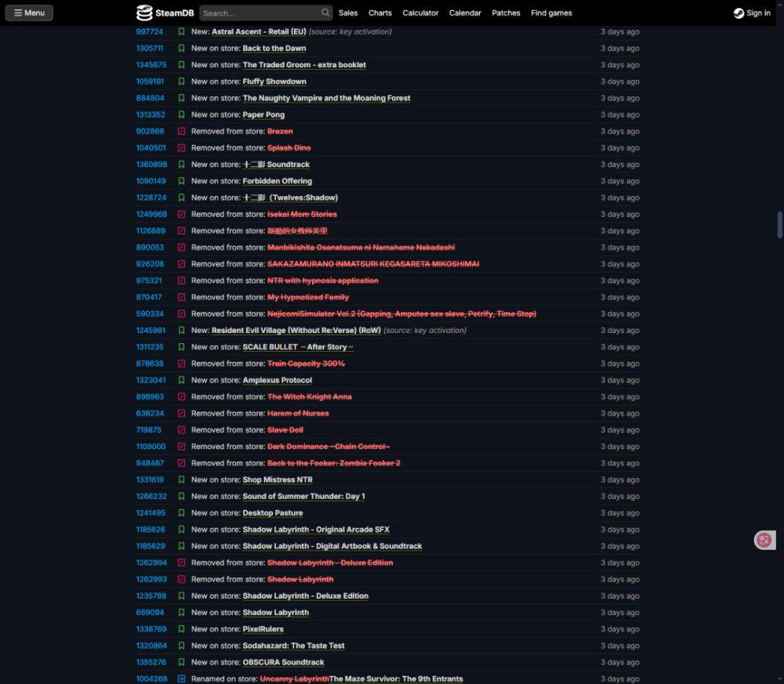Open app ID 1311235

(x=150, y=347)
